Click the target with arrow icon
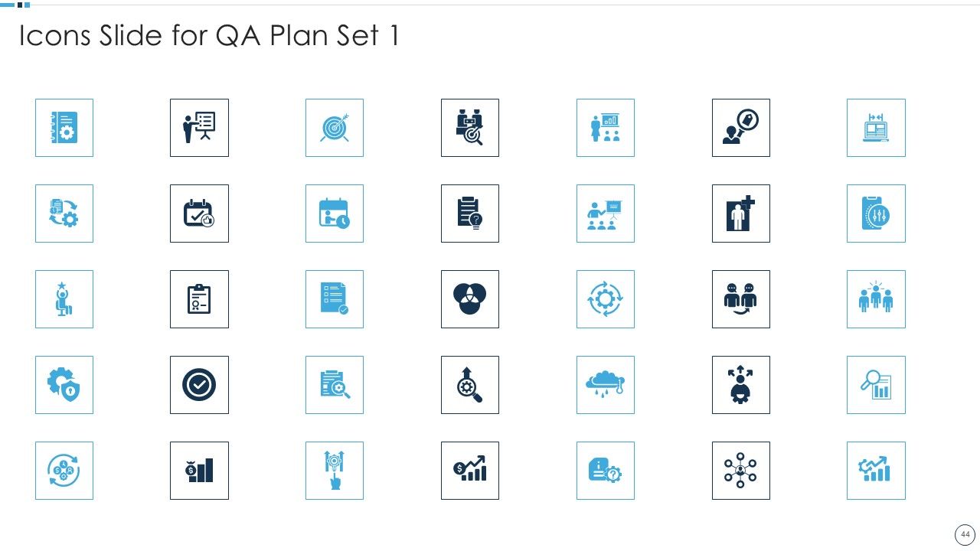The image size is (980, 551). 335,128
